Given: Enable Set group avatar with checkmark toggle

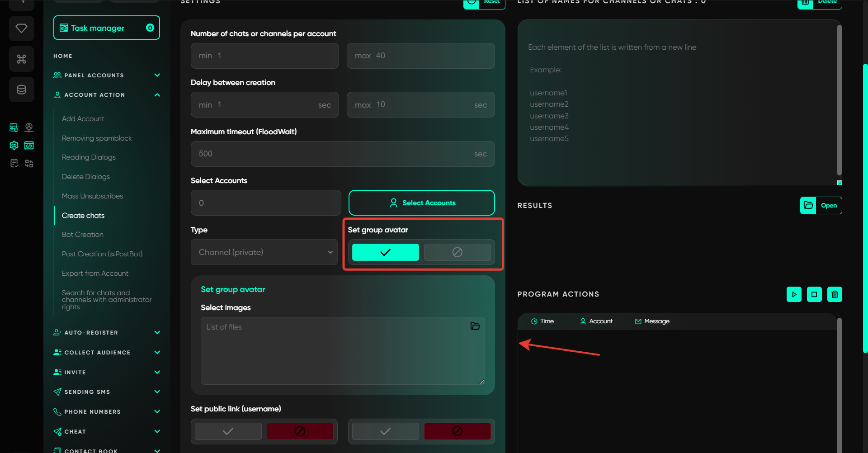Looking at the screenshot, I should pyautogui.click(x=385, y=252).
